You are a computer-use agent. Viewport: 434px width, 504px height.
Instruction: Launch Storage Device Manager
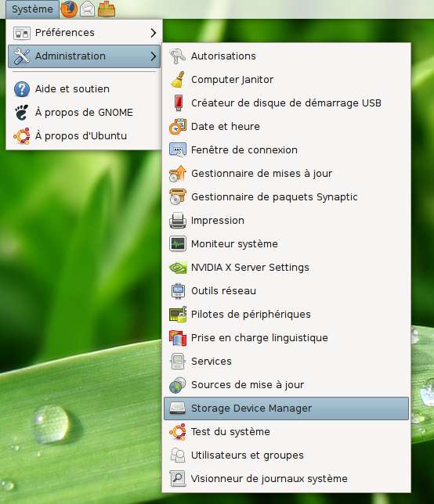287,409
